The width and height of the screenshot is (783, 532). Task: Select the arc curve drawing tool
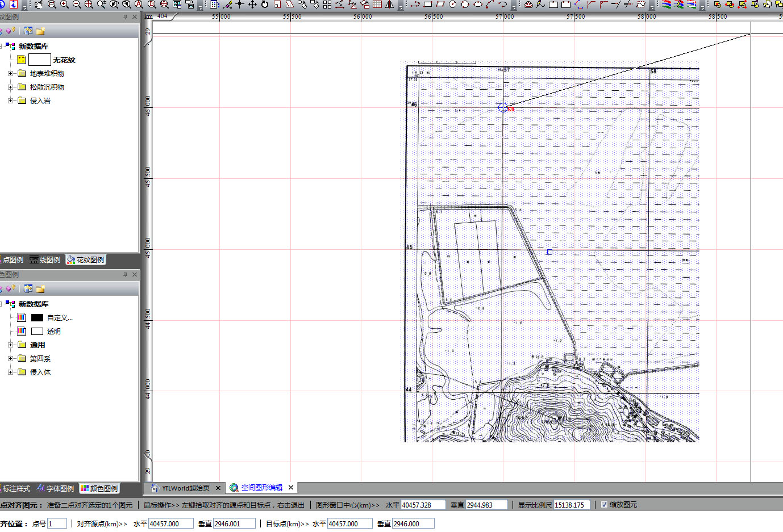coord(490,4)
